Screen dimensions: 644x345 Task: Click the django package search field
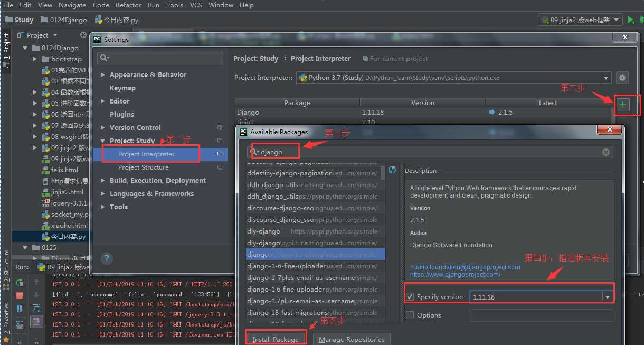pos(430,152)
